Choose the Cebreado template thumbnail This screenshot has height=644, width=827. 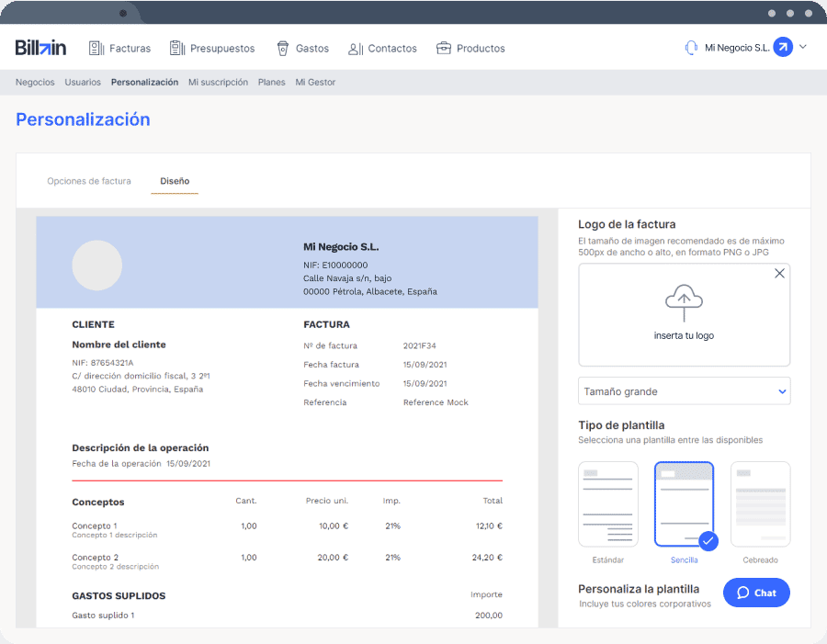[760, 504]
